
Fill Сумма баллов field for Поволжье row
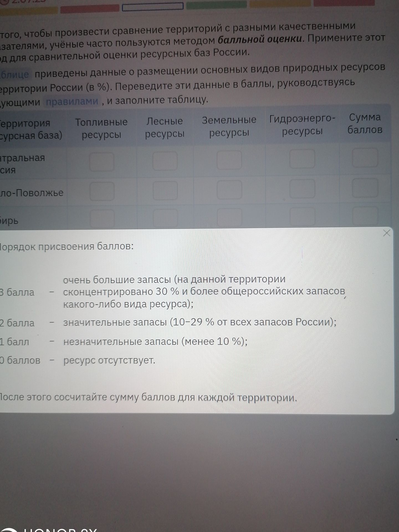point(365,188)
